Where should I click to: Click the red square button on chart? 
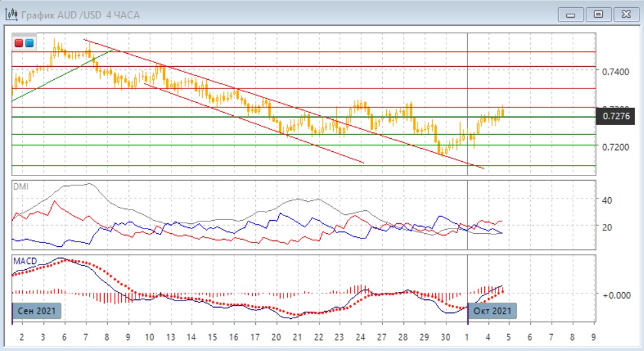19,43
